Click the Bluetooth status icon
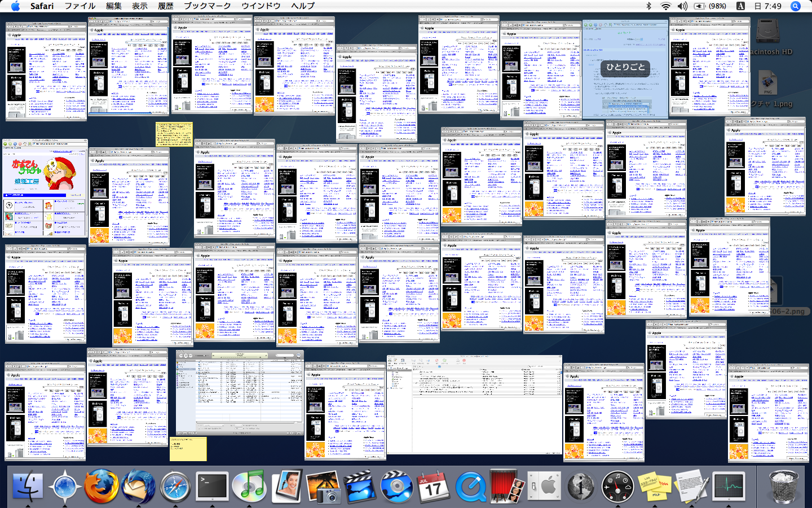This screenshot has height=508, width=812. (x=649, y=6)
